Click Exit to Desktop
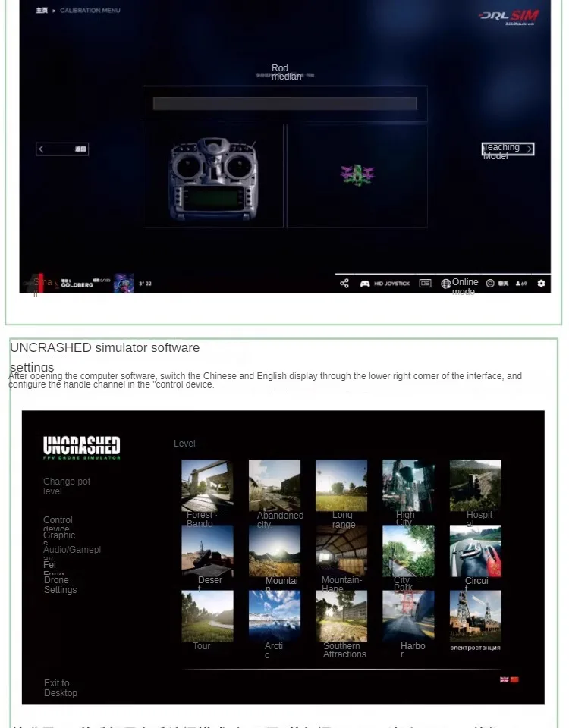The width and height of the screenshot is (569, 728). point(61,688)
